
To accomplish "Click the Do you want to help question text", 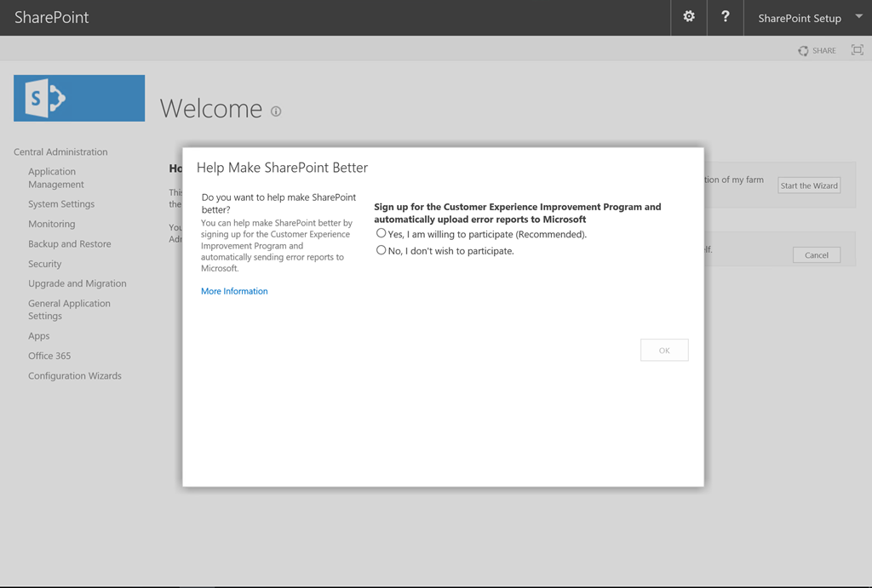I will (278, 203).
